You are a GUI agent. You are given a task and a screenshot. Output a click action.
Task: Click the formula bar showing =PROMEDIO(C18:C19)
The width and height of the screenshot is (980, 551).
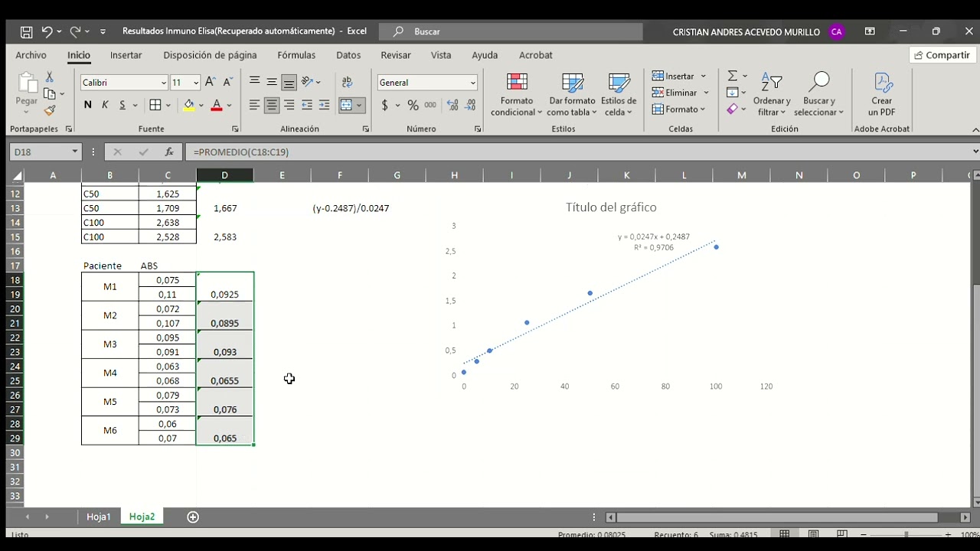click(x=578, y=152)
